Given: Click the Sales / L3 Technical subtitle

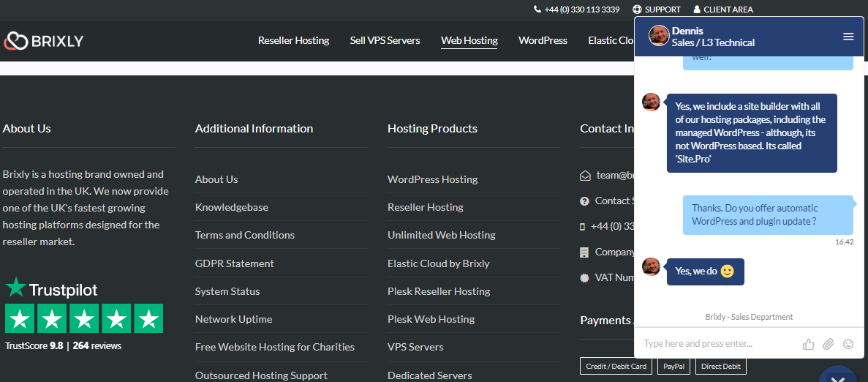Looking at the screenshot, I should point(713,42).
